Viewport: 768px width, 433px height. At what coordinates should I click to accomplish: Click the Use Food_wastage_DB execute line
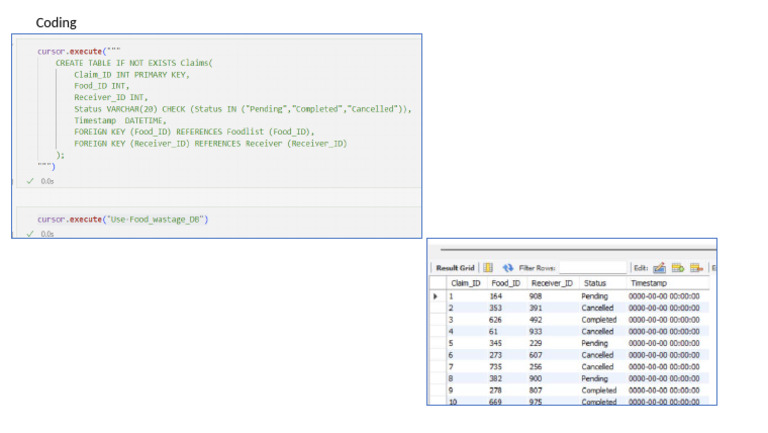122,219
